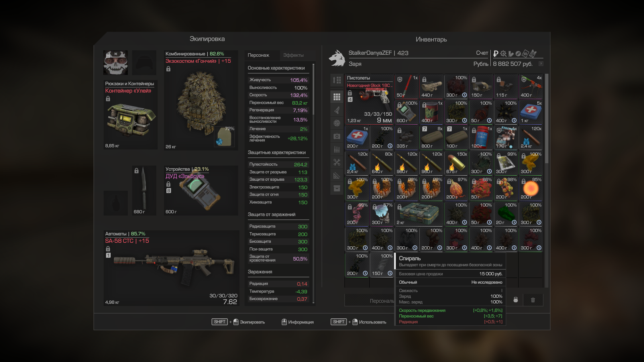Select the Контейнер «Улей» backpack slot
This screenshot has height=362, width=644.
130,115
